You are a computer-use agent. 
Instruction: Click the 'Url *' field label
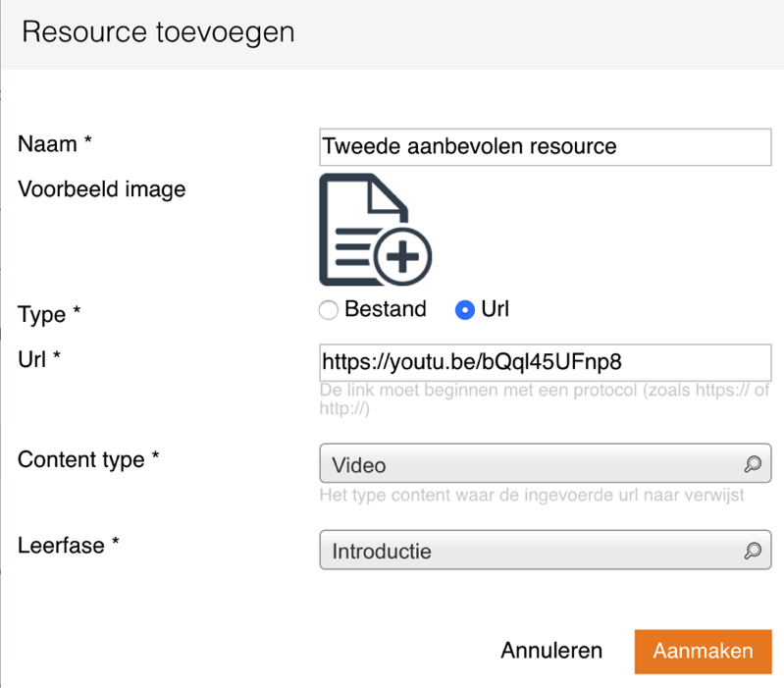point(39,359)
